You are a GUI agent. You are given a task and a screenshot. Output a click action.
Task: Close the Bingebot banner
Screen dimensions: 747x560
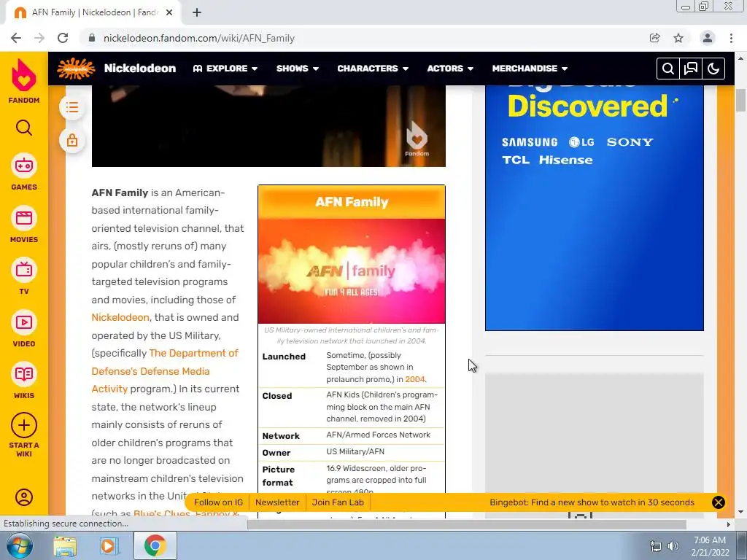(718, 502)
